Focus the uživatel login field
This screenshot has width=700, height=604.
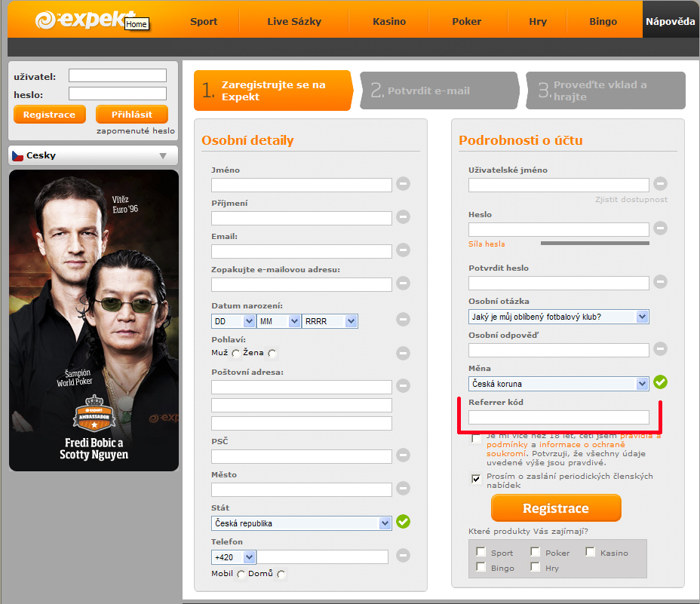tap(118, 75)
